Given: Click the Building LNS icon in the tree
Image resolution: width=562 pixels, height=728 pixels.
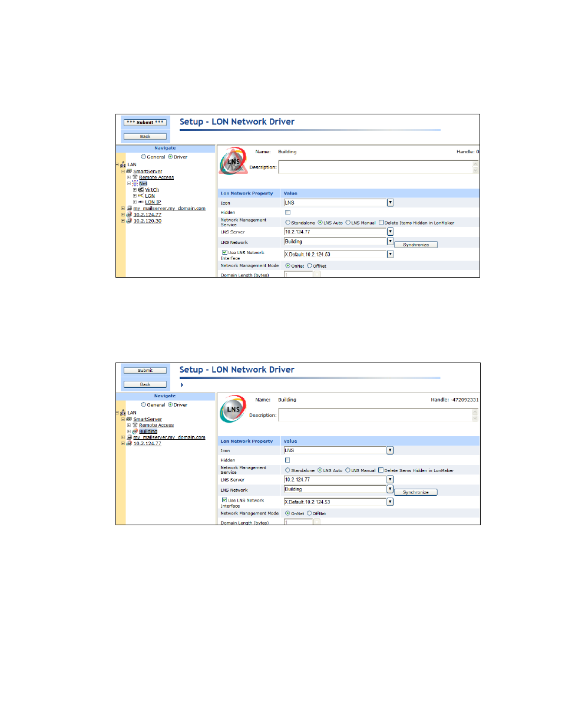Looking at the screenshot, I should 135,431.
